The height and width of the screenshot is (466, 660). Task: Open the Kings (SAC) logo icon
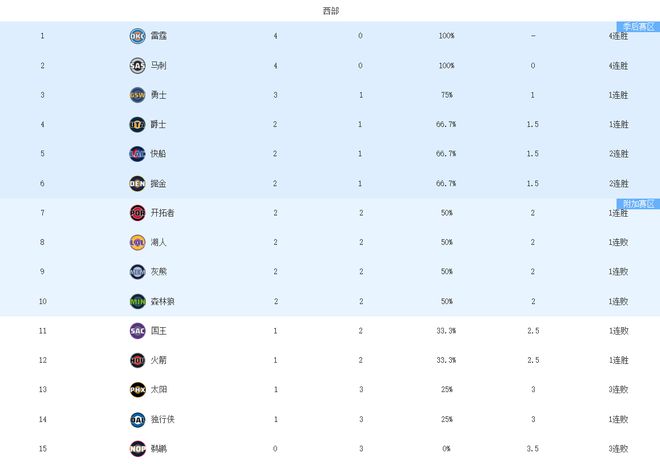point(137,331)
